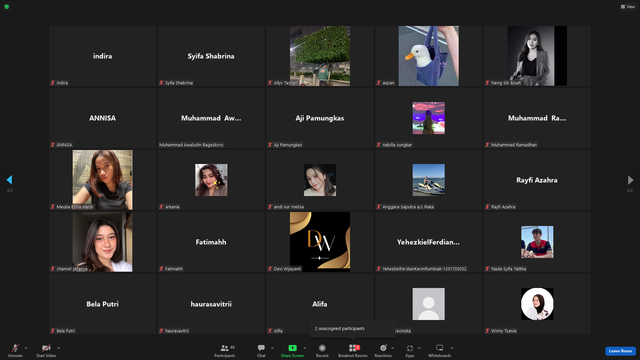Select haurasavitrii's tile
640x360 pixels.
point(211,304)
